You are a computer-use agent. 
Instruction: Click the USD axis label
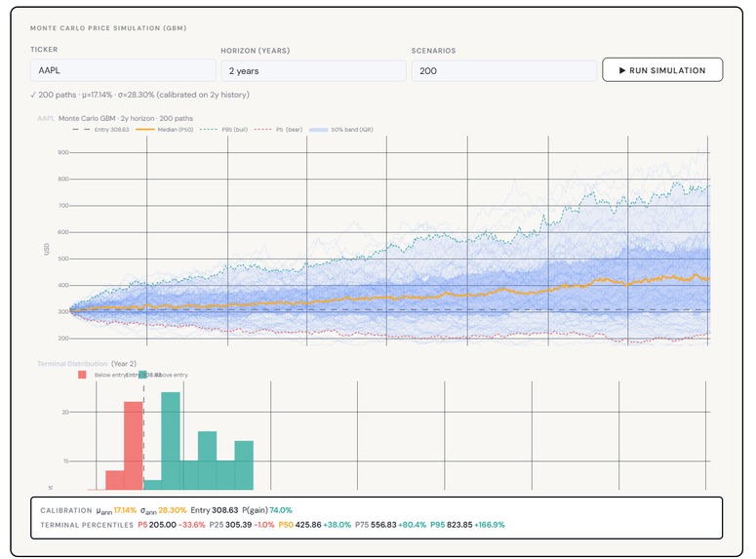(x=47, y=249)
